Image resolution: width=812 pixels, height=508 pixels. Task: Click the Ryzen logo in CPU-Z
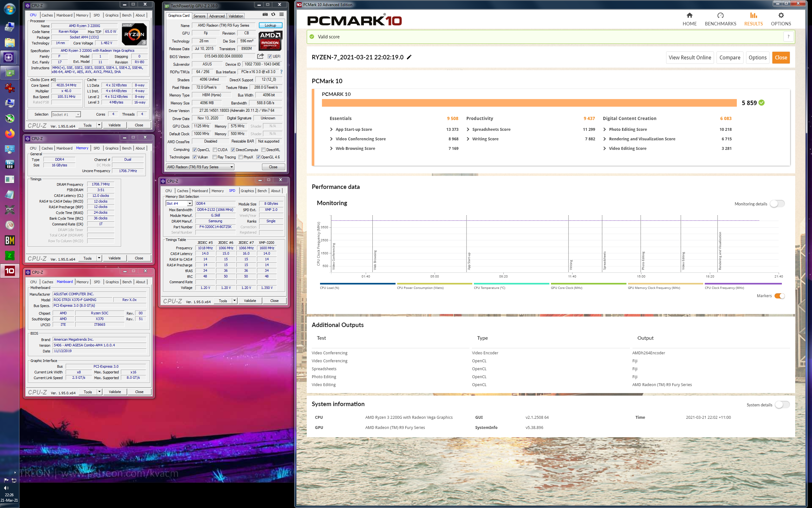coord(134,34)
